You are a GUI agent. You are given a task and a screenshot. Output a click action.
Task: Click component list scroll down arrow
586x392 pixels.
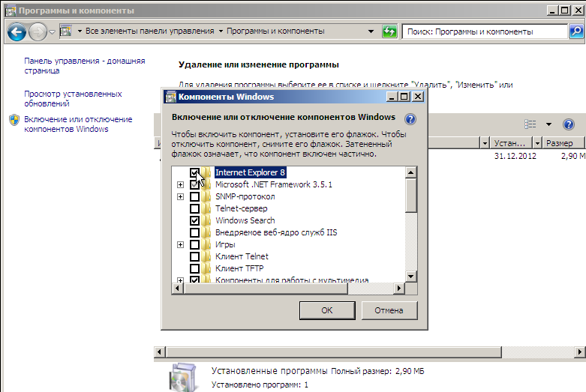[x=410, y=277]
